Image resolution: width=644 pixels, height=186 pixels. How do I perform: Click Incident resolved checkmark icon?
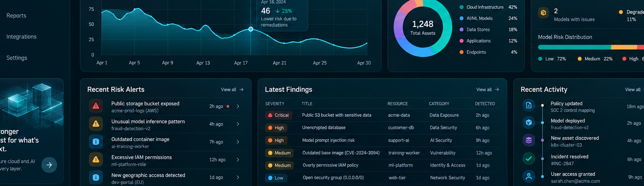[529, 158]
